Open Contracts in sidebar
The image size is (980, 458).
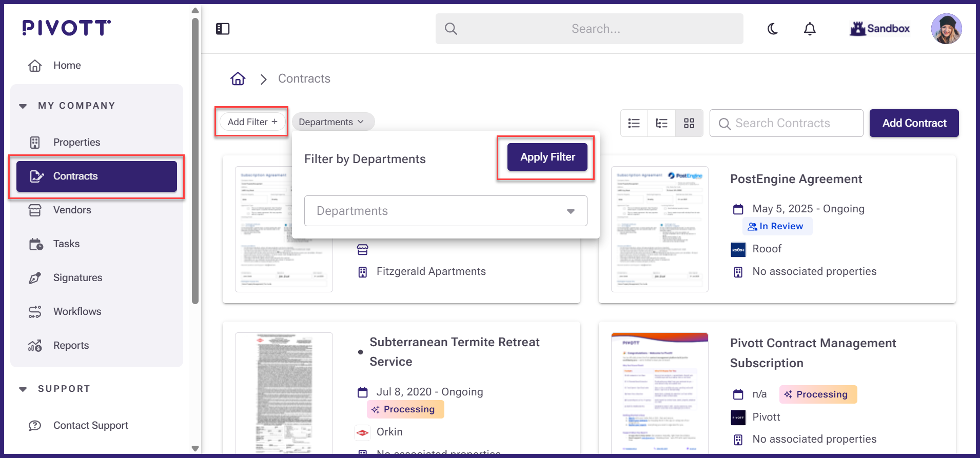96,176
